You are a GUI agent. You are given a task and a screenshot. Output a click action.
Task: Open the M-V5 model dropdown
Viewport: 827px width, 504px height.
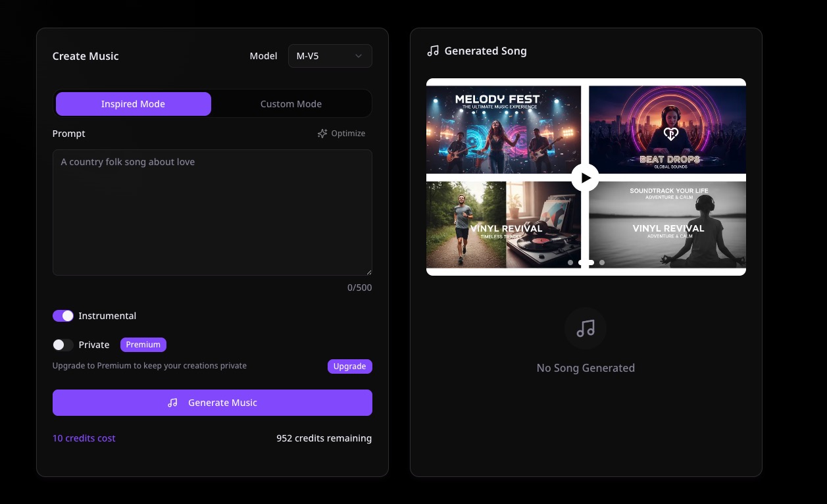[x=330, y=56]
